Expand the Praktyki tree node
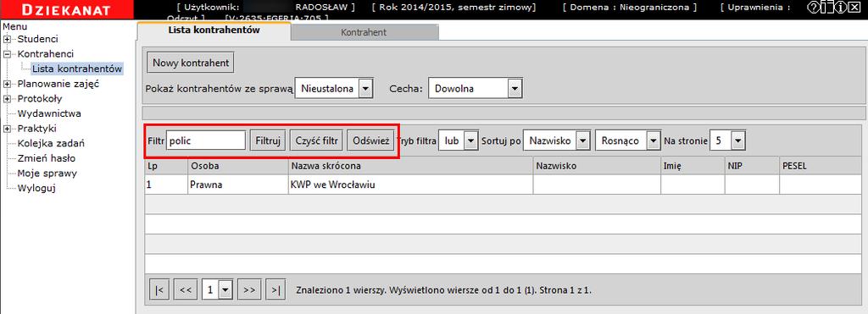The height and width of the screenshot is (314, 868). pyautogui.click(x=7, y=129)
